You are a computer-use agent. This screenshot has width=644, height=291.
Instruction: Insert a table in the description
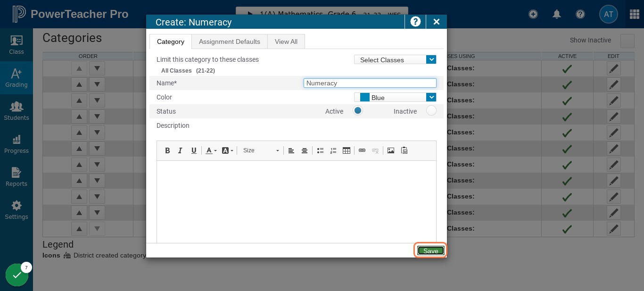coord(347,150)
